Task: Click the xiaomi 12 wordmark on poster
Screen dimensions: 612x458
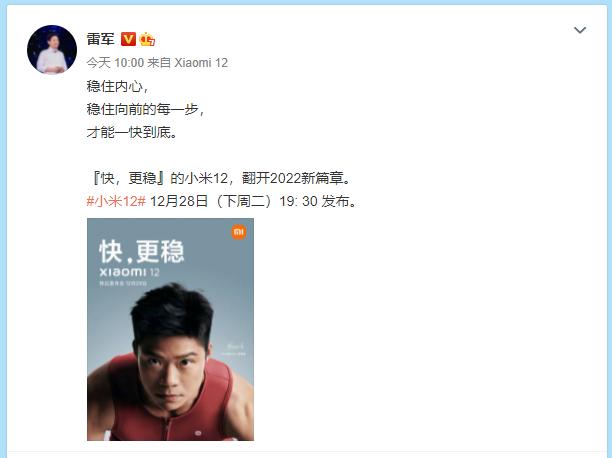Action: 129,272
